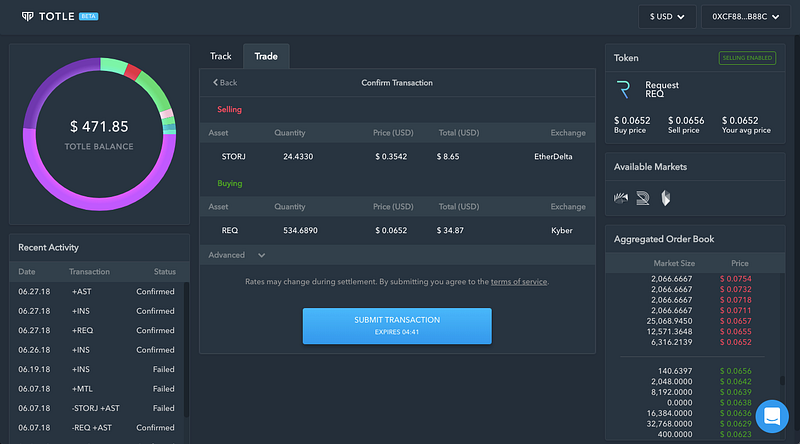Select the 06.19.18 +INS Failed row
Viewport: 800px width, 444px height.
tap(97, 369)
